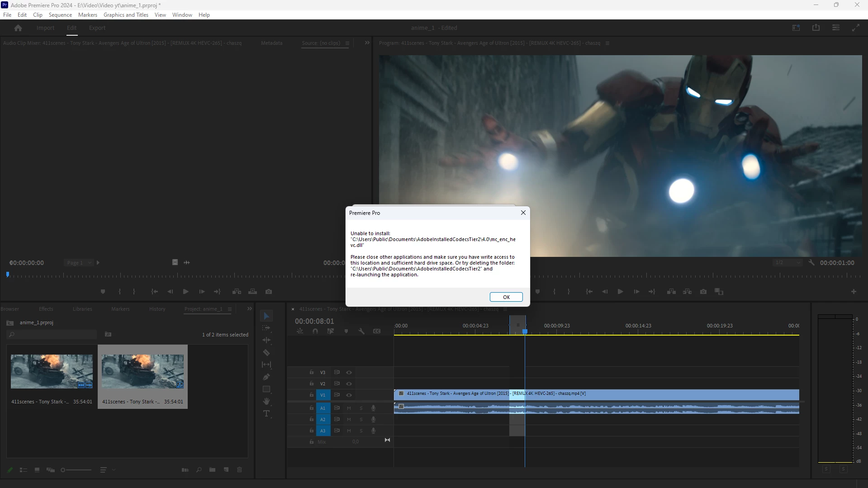Select the Slip tool
Image resolution: width=868 pixels, height=488 pixels.
pos(266,365)
